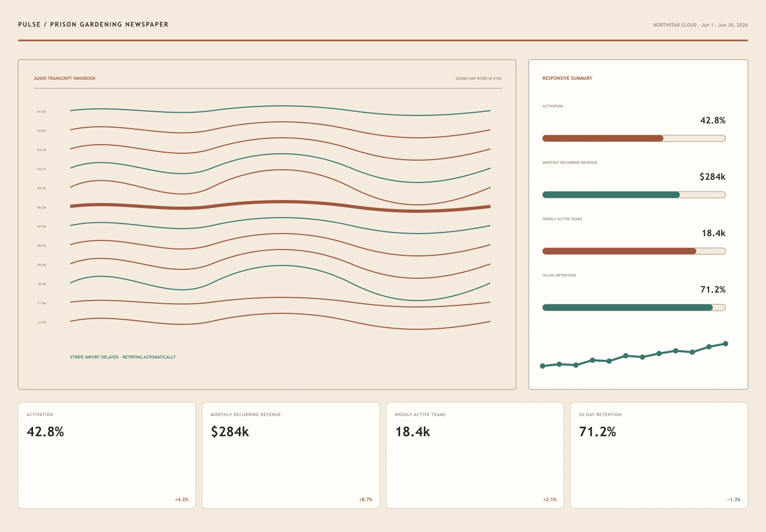Click the Monthly Recurring Revenue progress bar
Viewport: 766px width, 532px height.
point(634,195)
